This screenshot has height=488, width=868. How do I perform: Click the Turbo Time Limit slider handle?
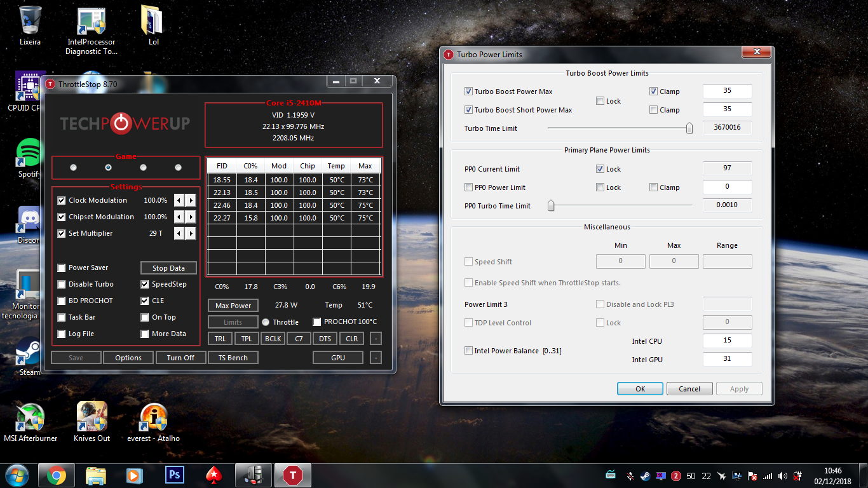coord(689,128)
